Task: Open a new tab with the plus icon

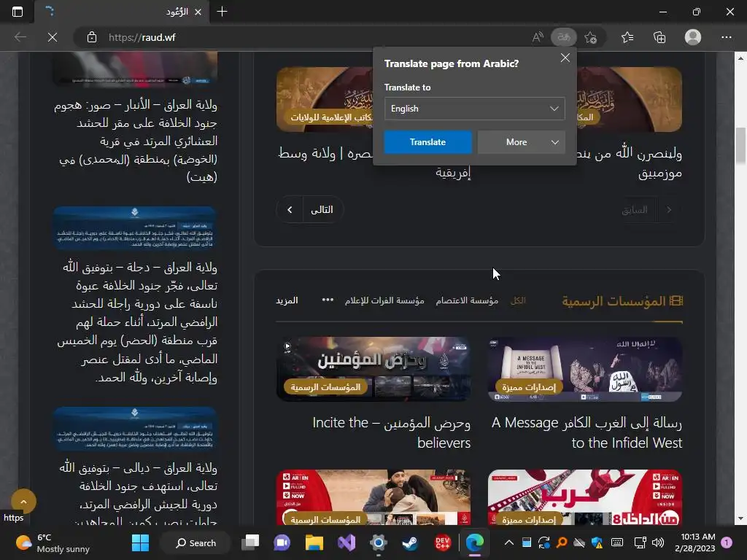Action: click(x=222, y=12)
